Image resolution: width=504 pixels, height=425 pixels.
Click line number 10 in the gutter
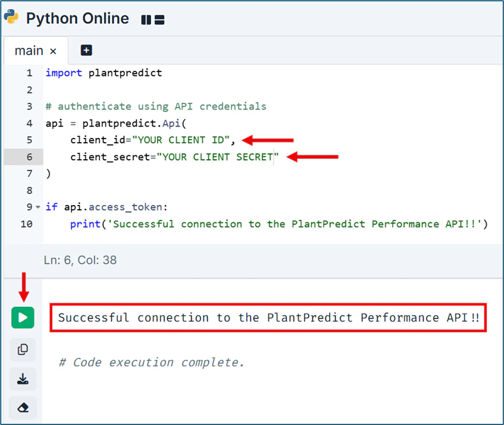coord(27,224)
